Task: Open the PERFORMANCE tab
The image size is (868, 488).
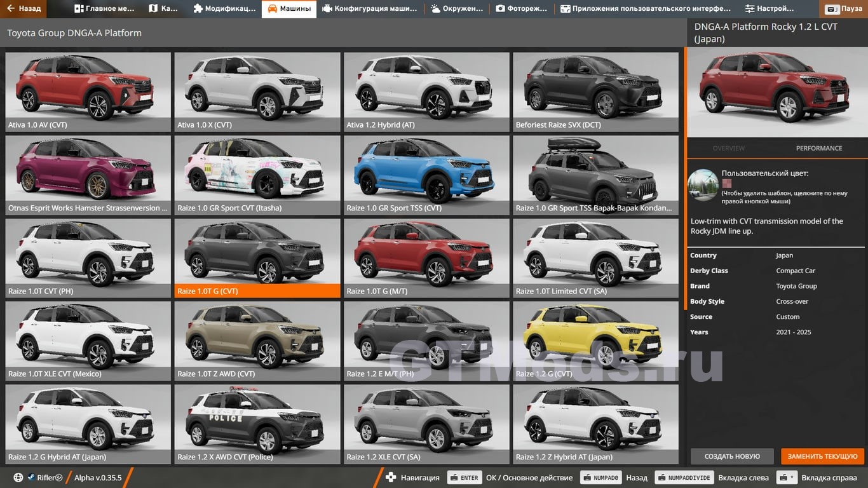Action: pos(819,148)
